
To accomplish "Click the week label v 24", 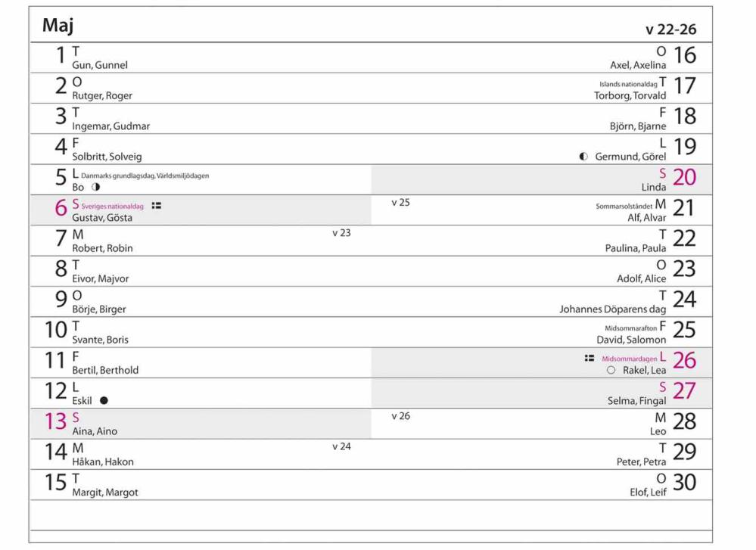I will (x=341, y=446).
